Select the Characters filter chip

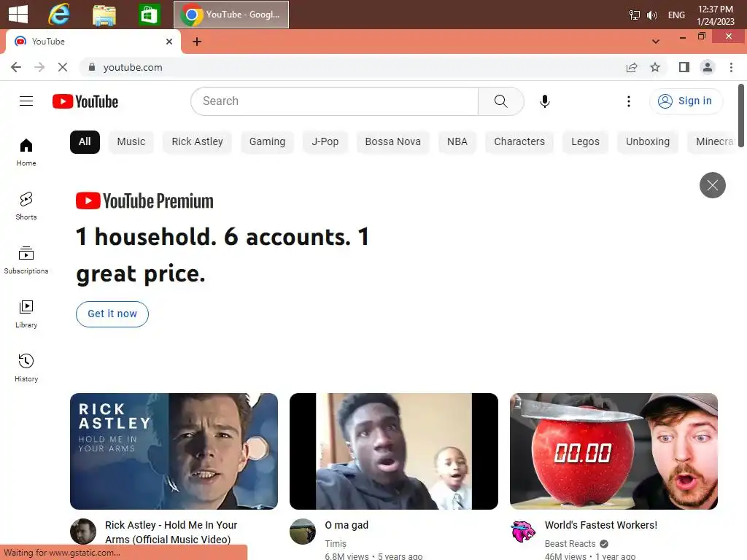pos(519,142)
